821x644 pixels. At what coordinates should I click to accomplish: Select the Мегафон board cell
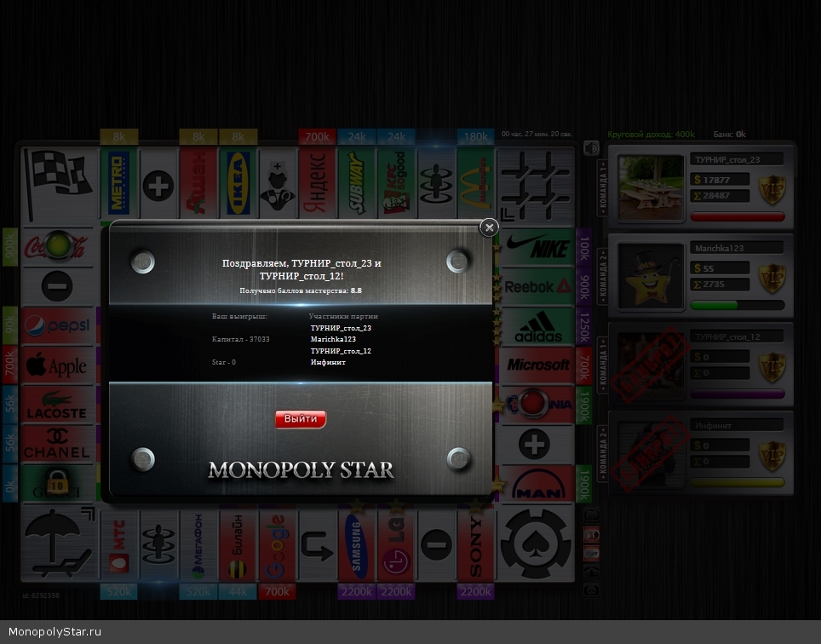point(198,545)
